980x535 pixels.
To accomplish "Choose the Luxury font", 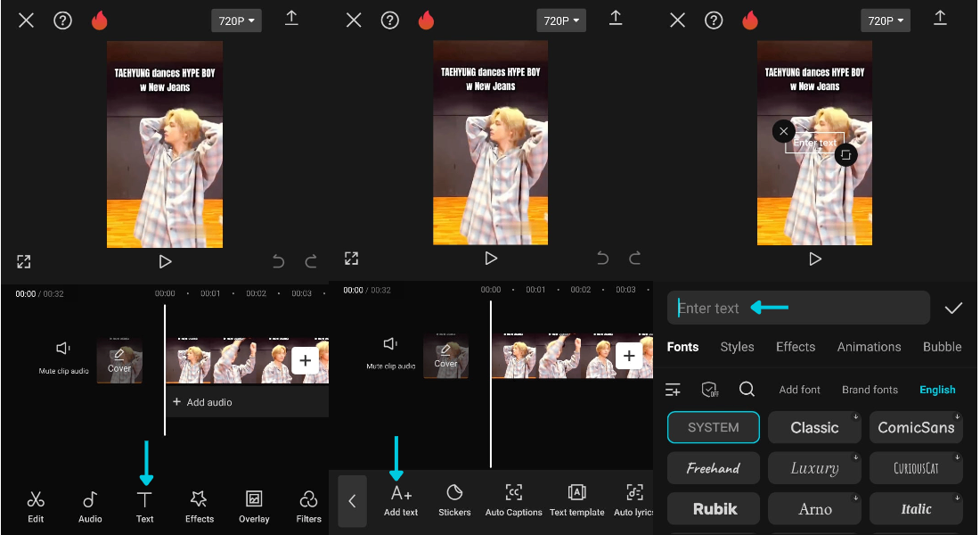I will click(814, 468).
